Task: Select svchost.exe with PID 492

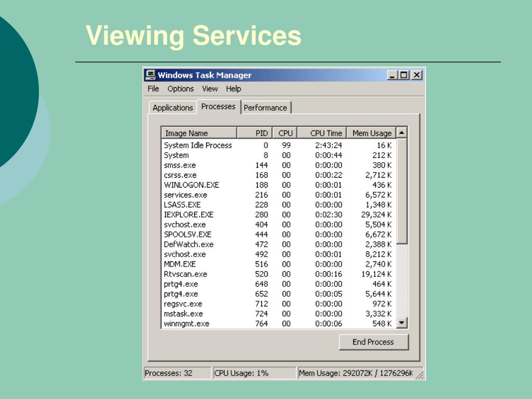Action: [x=278, y=254]
